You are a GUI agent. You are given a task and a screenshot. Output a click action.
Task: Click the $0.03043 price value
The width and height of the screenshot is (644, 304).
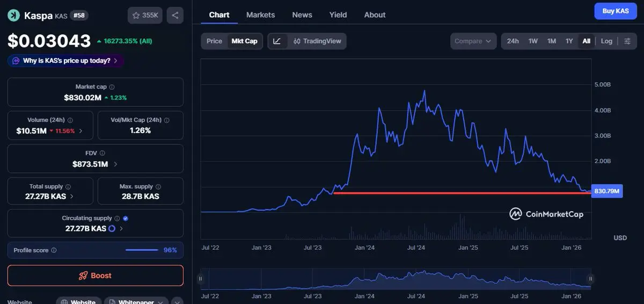click(x=49, y=41)
